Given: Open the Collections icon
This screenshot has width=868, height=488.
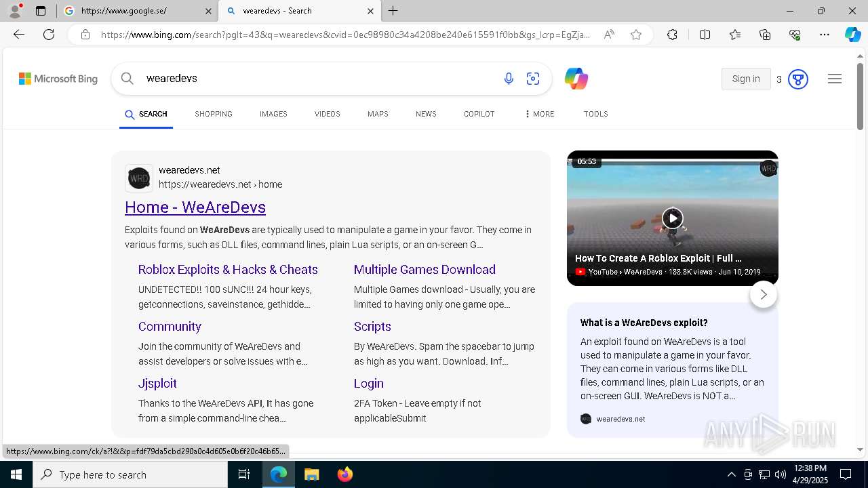Looking at the screenshot, I should pos(765,35).
